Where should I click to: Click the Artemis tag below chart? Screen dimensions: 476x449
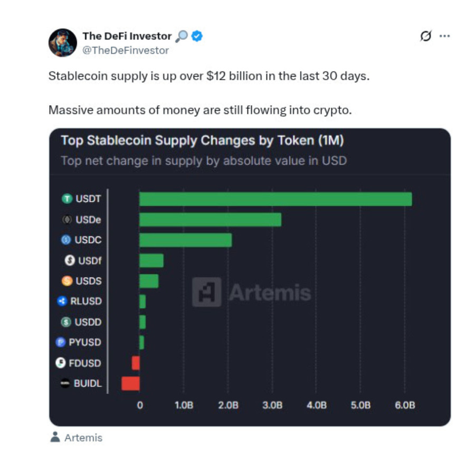(x=83, y=438)
